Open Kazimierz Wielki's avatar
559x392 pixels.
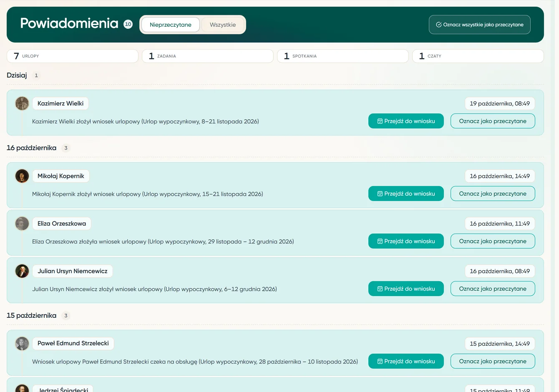point(22,103)
